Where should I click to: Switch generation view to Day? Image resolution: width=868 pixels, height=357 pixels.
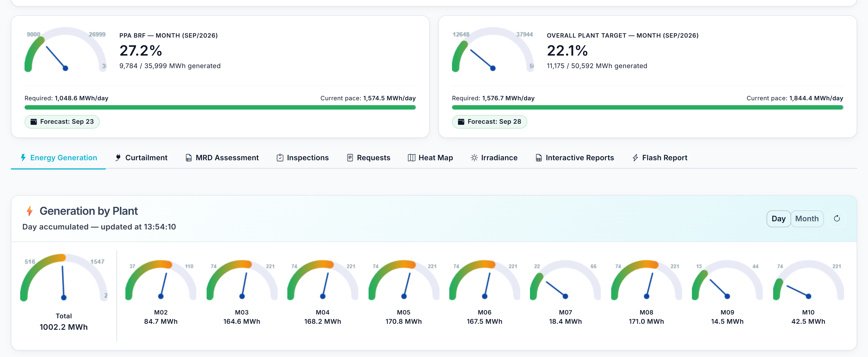pos(778,219)
